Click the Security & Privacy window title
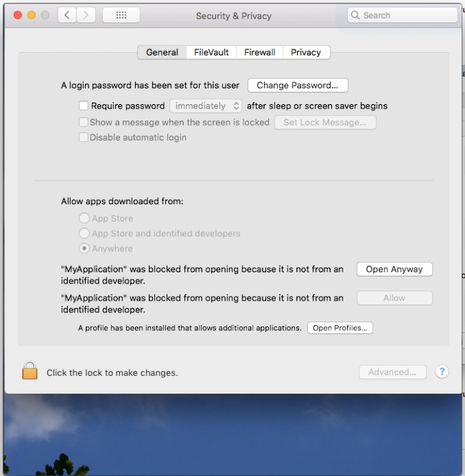The width and height of the screenshot is (465, 476). pos(234,16)
